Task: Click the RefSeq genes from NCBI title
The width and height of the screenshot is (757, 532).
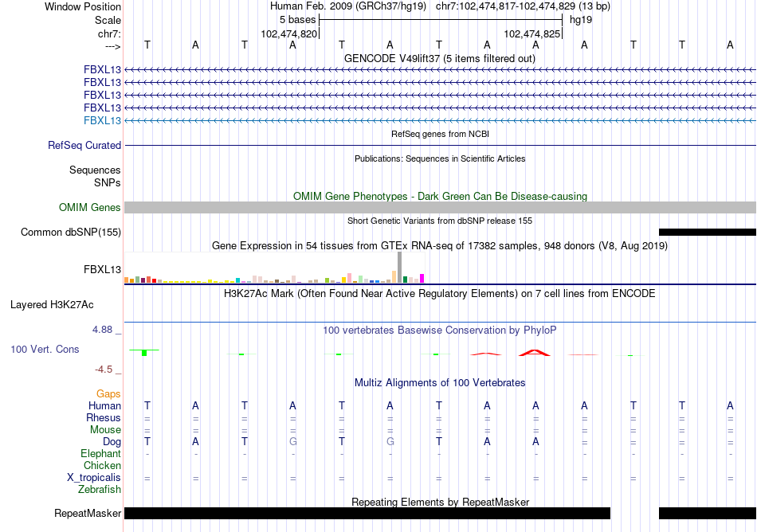Action: [x=440, y=134]
